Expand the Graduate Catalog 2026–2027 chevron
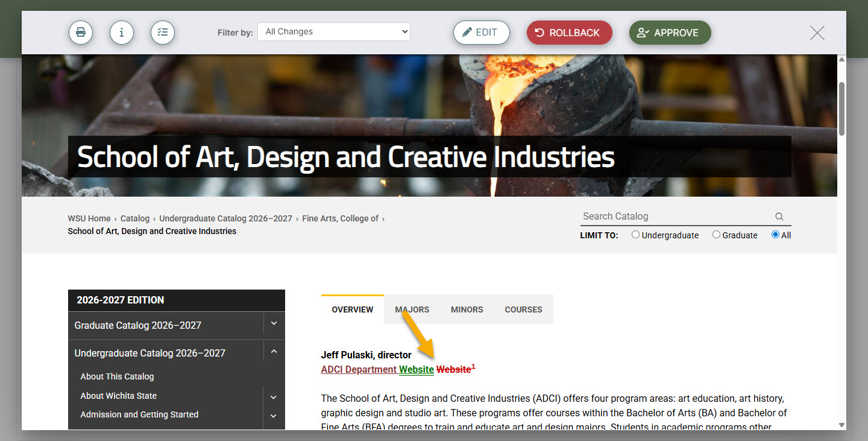The width and height of the screenshot is (868, 441). [274, 324]
